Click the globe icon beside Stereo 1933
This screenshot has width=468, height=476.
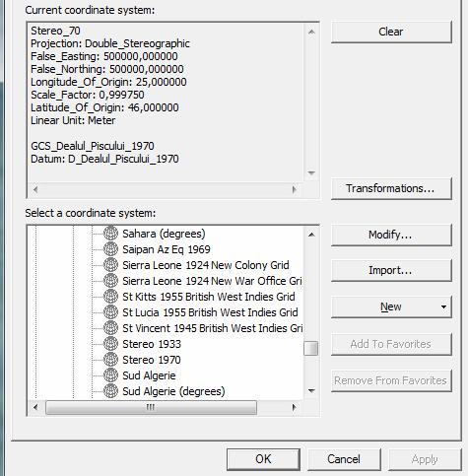pos(110,344)
